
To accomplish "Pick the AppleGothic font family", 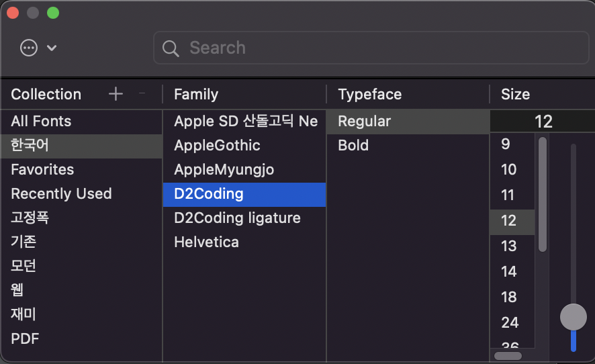I will pos(244,146).
